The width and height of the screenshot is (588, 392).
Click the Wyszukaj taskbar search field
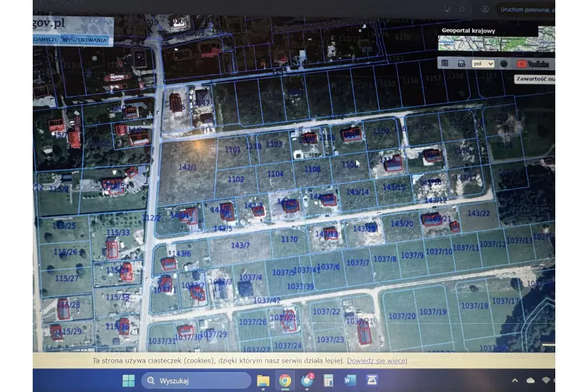[196, 380]
